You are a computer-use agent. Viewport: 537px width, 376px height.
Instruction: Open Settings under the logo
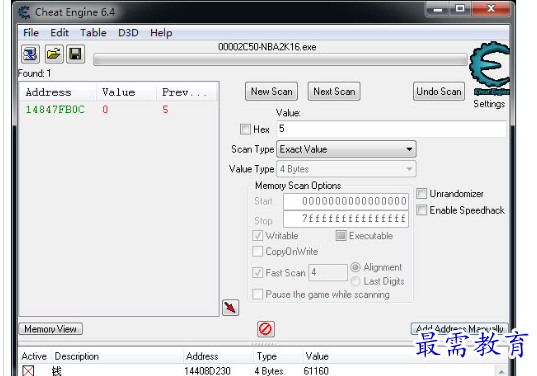(489, 104)
